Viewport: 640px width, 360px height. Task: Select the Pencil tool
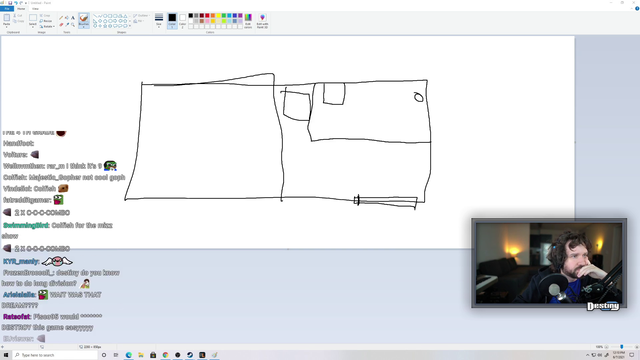pos(61,18)
